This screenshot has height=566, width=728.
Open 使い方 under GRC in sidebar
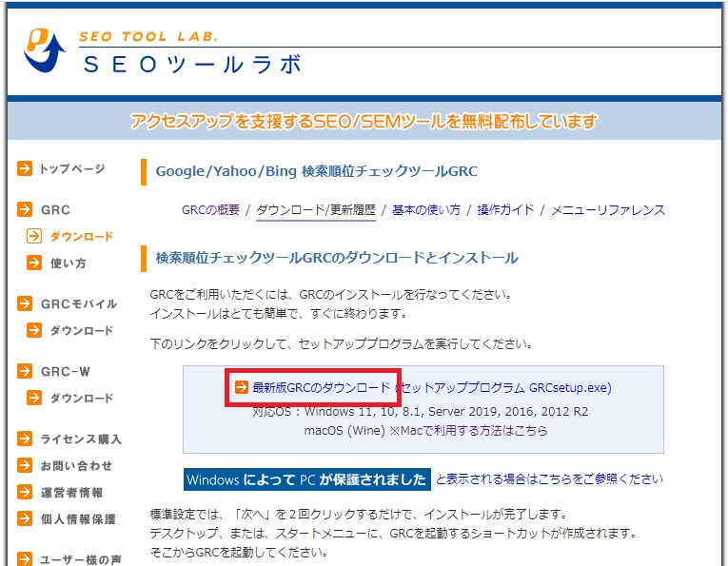pos(69,263)
